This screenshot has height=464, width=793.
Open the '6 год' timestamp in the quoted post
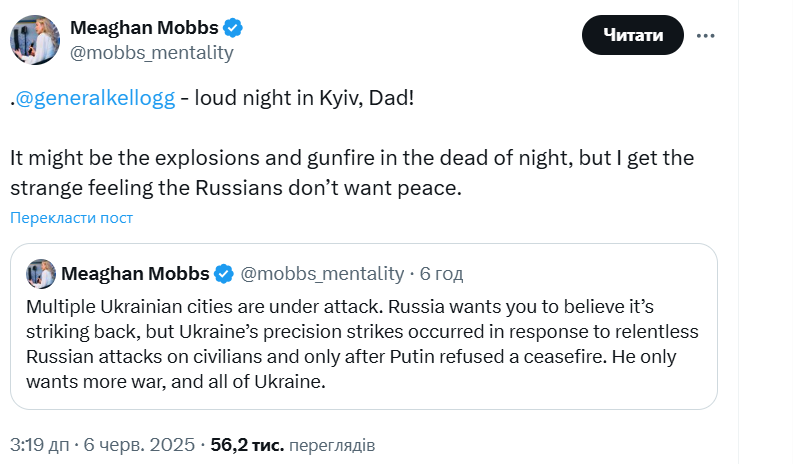click(x=442, y=274)
